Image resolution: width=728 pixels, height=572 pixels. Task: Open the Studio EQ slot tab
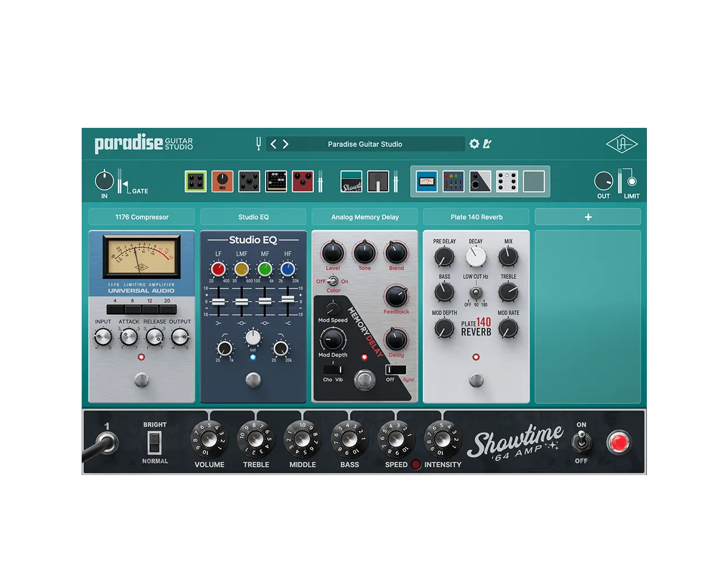(253, 217)
